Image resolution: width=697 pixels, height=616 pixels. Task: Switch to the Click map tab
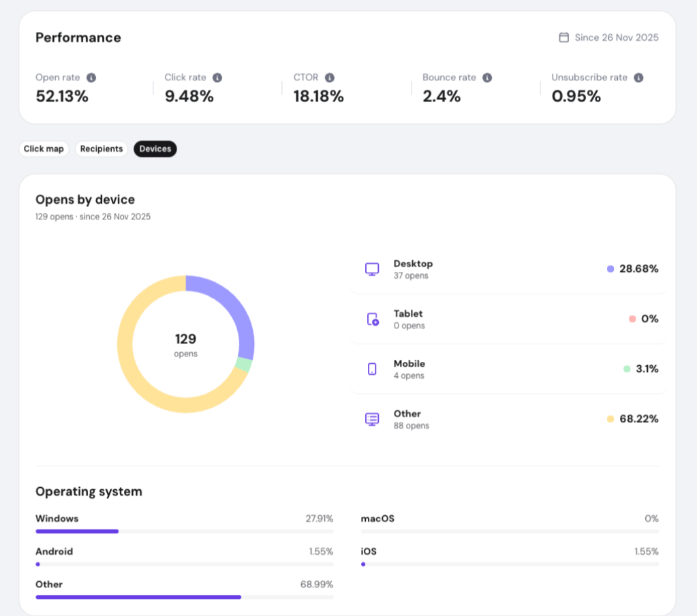coord(44,149)
